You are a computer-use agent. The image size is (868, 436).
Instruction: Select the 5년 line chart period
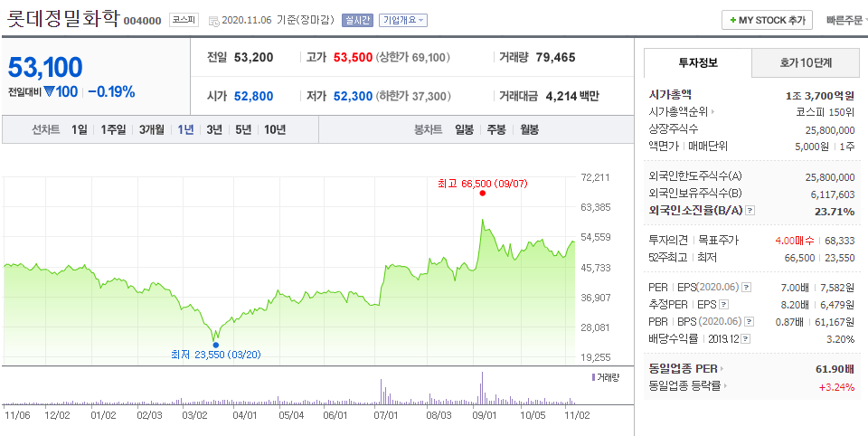click(243, 130)
